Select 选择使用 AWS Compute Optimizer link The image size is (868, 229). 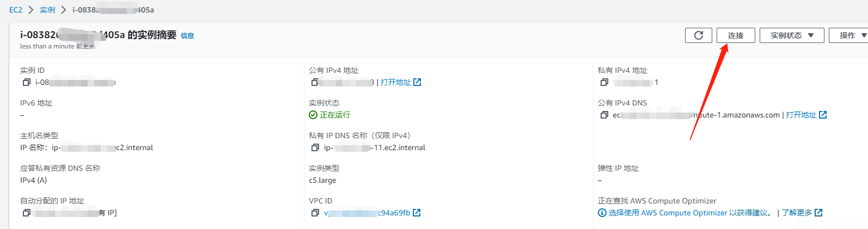click(x=689, y=213)
